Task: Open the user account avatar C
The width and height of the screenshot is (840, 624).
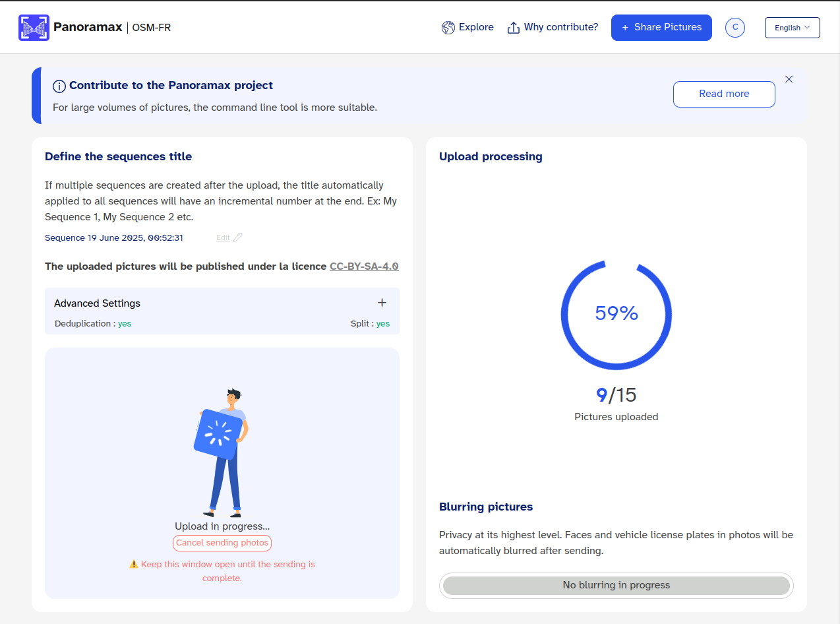Action: pyautogui.click(x=735, y=28)
